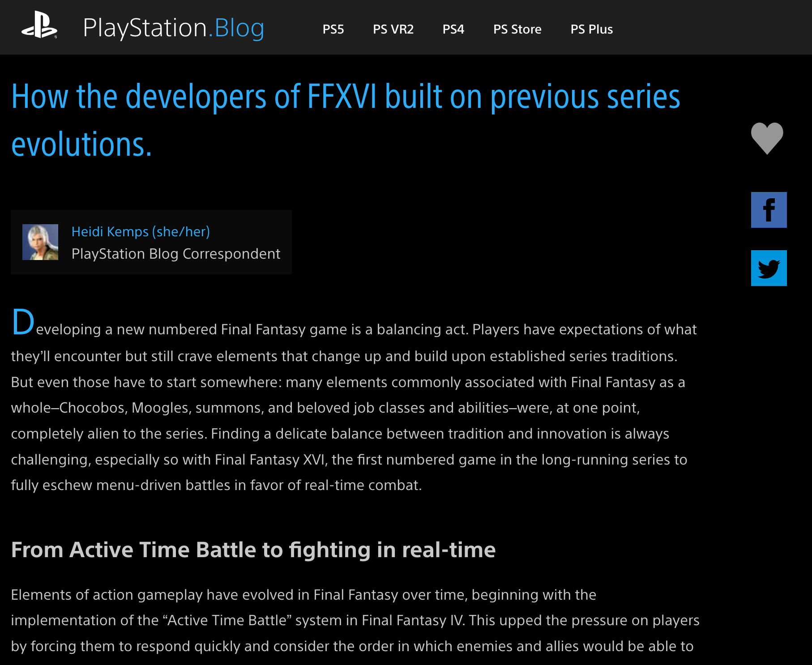Screen dimensions: 812x665
Task: Click the 'From Active Time Battle' section heading
Action: coord(253,550)
